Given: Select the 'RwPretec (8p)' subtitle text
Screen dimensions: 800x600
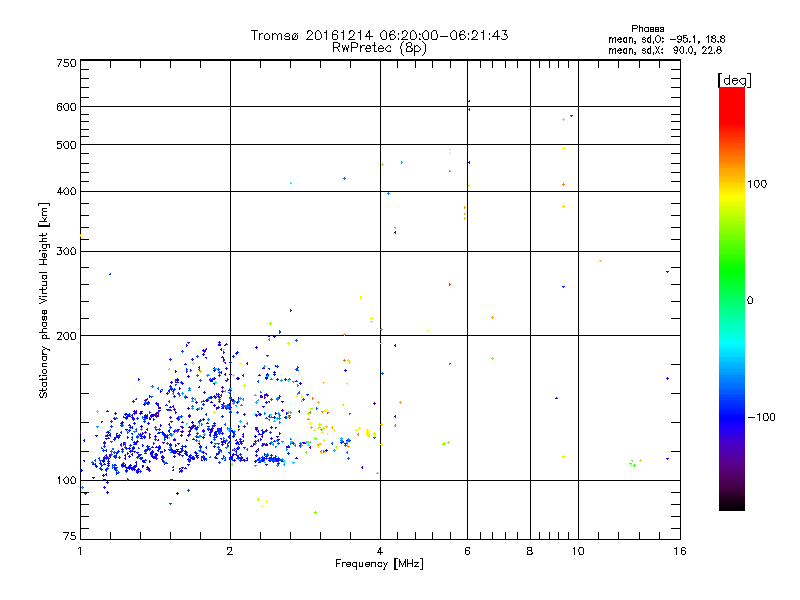Looking at the screenshot, I should click(379, 48).
